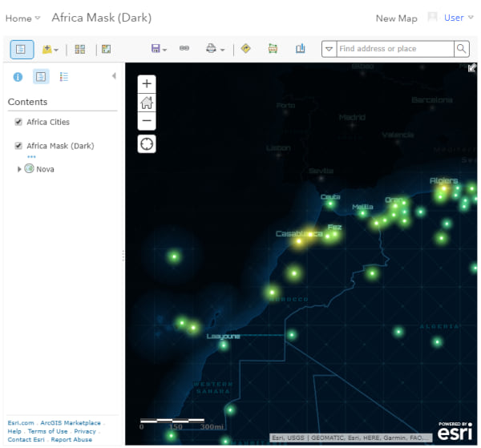Toggle the overview map arrow icon
Viewport: 481px width, 448px height.
coord(472,68)
